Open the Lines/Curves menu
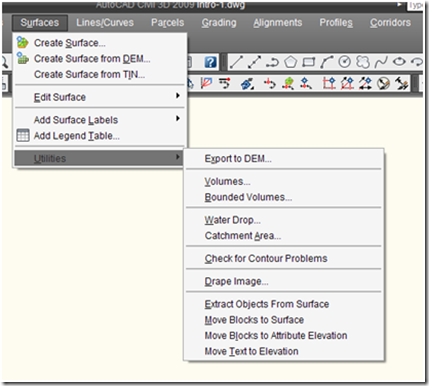The height and width of the screenshot is (386, 429). coord(105,23)
